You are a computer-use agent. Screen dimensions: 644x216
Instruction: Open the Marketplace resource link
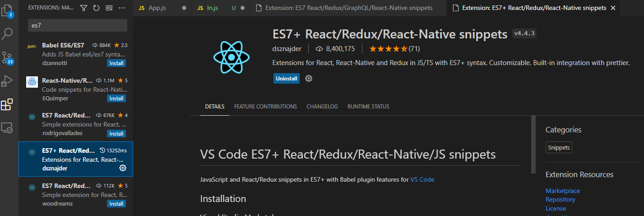563,191
